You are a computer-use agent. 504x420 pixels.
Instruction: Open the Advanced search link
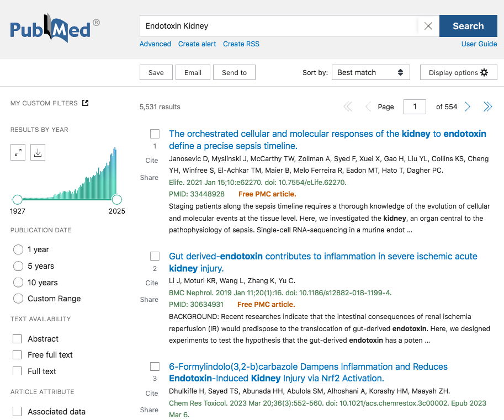[x=155, y=44]
